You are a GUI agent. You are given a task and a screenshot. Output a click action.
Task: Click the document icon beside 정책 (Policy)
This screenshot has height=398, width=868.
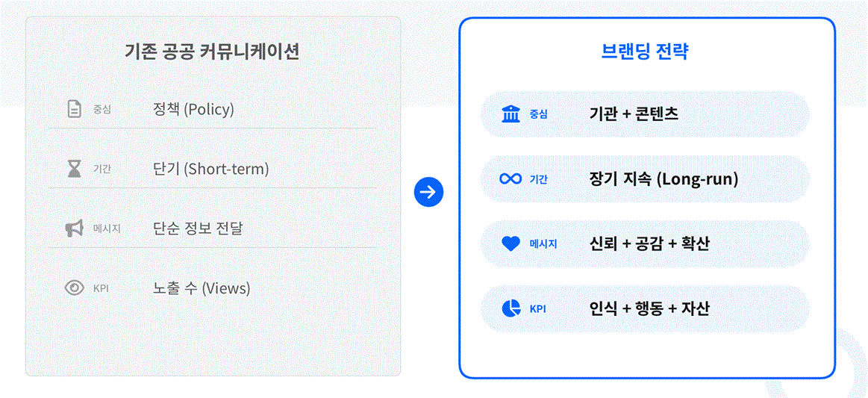[74, 109]
